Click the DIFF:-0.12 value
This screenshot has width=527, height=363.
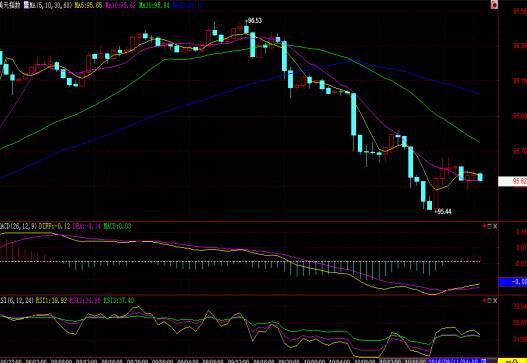click(54, 226)
